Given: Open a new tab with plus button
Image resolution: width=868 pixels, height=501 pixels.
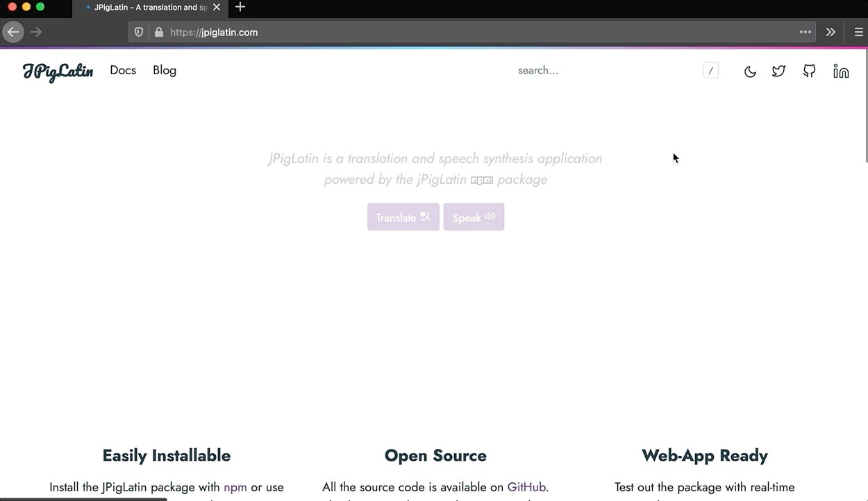Looking at the screenshot, I should (240, 7).
